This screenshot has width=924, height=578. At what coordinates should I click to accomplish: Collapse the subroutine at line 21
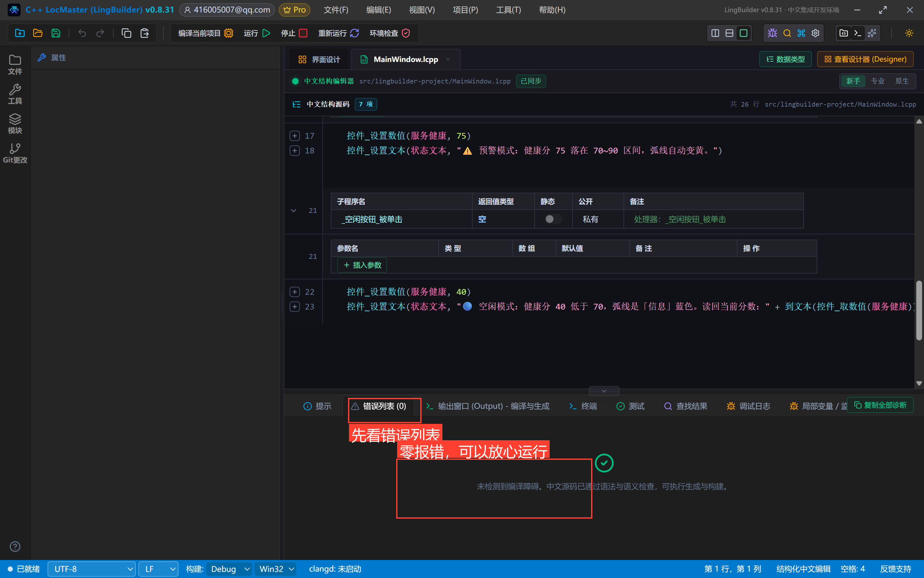pos(293,211)
